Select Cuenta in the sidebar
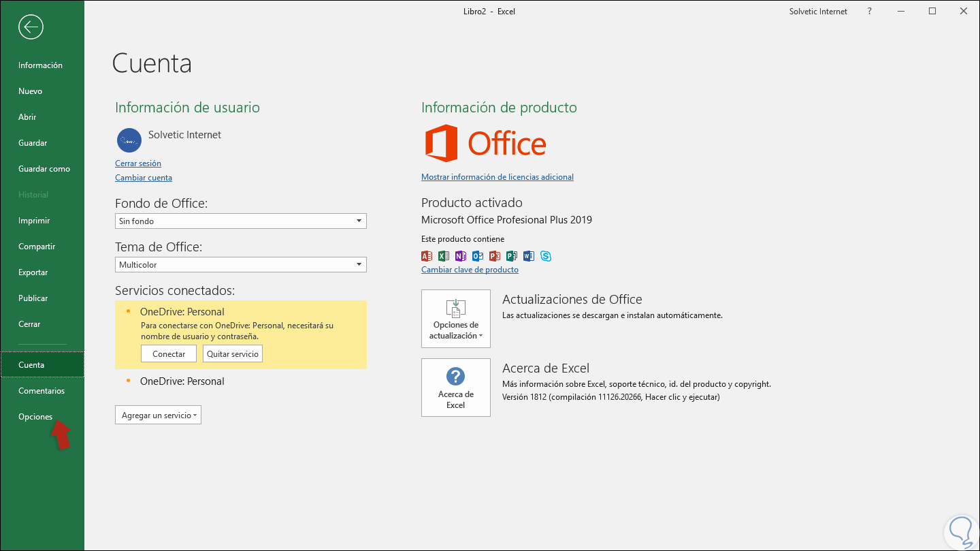The height and width of the screenshot is (551, 980). tap(42, 365)
